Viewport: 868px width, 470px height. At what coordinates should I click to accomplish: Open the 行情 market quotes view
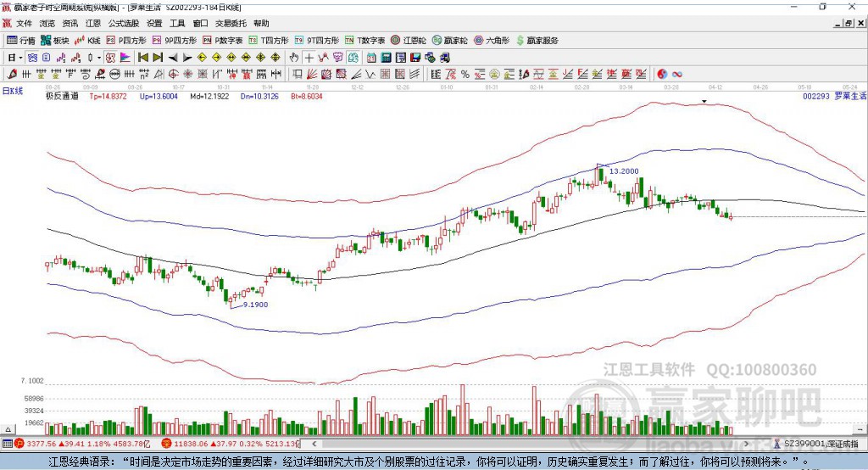tap(20, 41)
